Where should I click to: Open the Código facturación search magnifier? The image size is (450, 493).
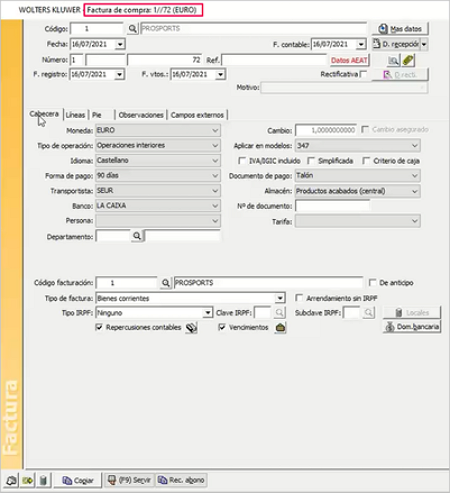(x=165, y=283)
